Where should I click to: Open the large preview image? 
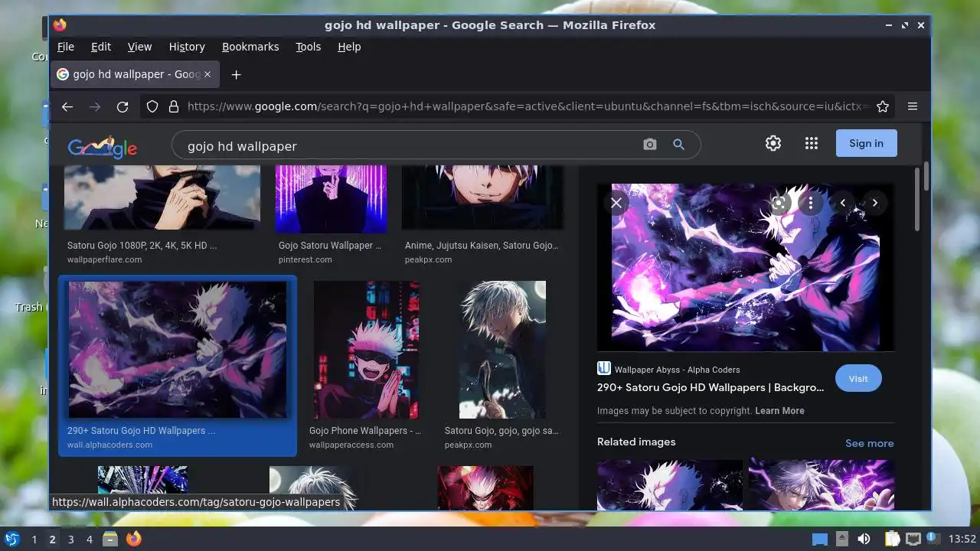(x=745, y=267)
